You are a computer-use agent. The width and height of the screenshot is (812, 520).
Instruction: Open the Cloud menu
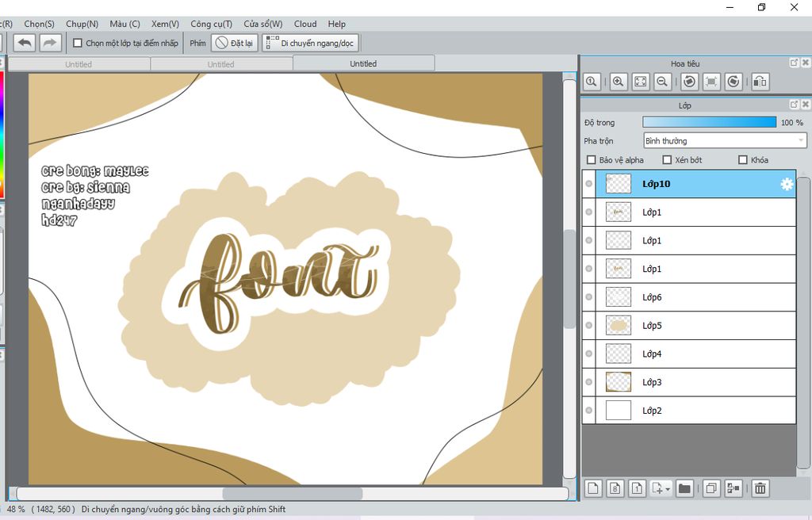pos(305,24)
